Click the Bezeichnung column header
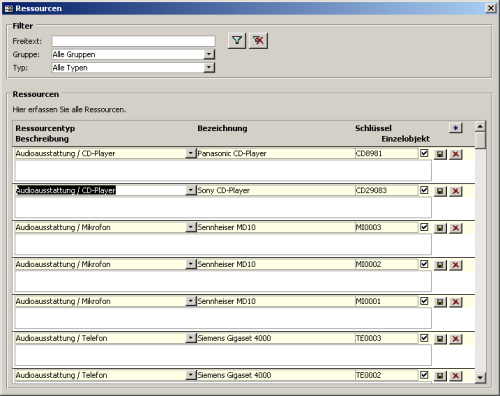This screenshot has width=500, height=396. pyautogui.click(x=222, y=128)
